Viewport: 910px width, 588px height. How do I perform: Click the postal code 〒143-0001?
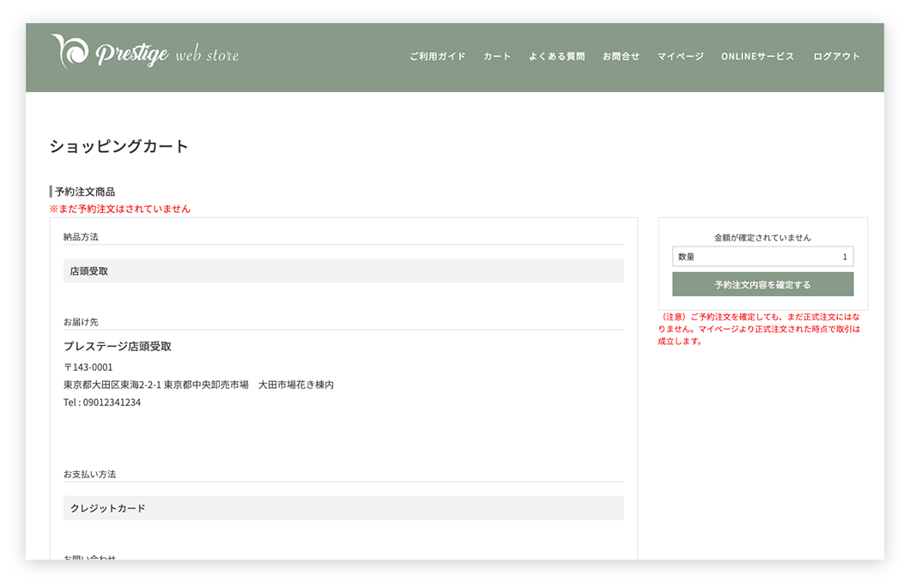[x=88, y=367]
